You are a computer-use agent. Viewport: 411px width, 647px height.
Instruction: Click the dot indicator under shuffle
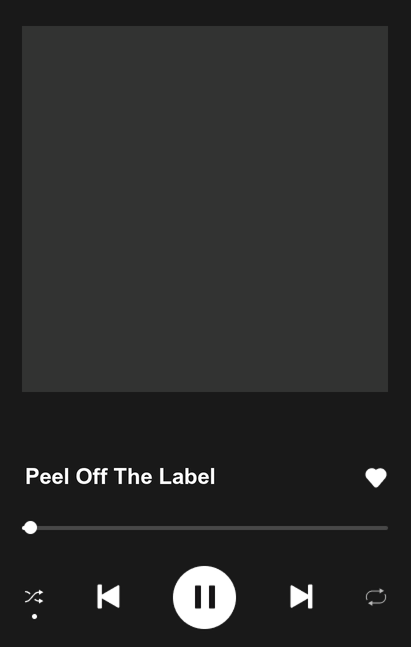(35, 616)
